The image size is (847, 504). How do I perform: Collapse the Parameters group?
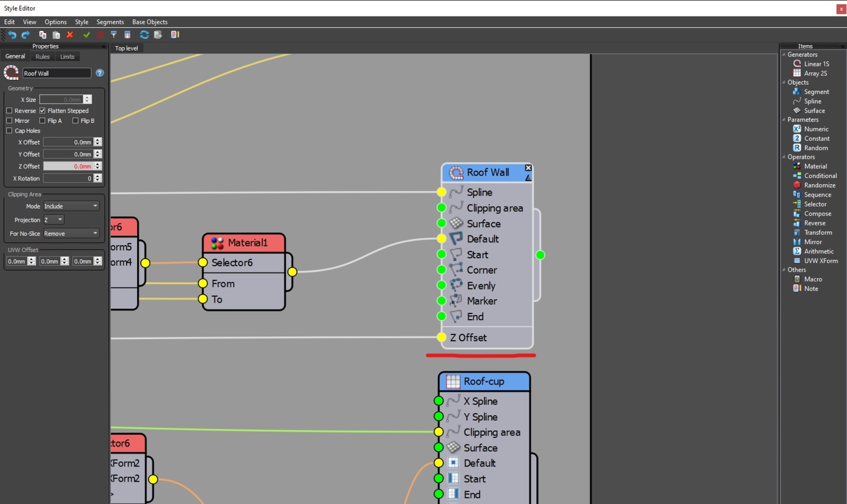pyautogui.click(x=784, y=119)
